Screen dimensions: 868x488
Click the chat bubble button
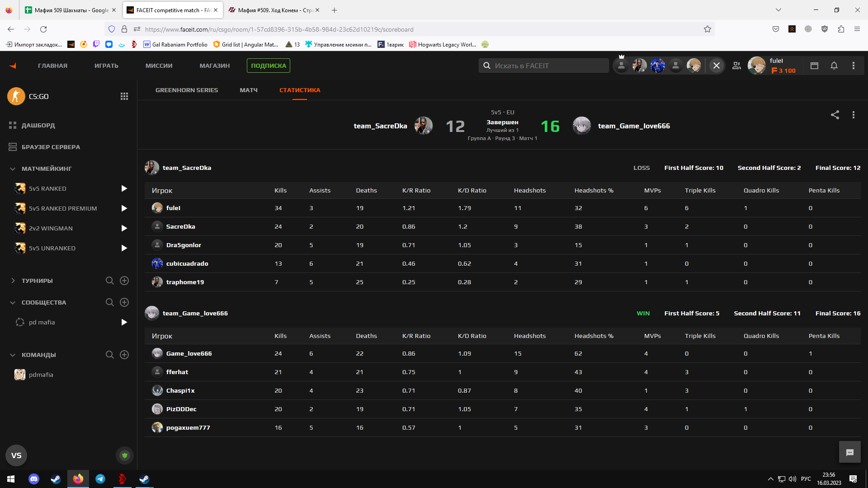pos(849,452)
